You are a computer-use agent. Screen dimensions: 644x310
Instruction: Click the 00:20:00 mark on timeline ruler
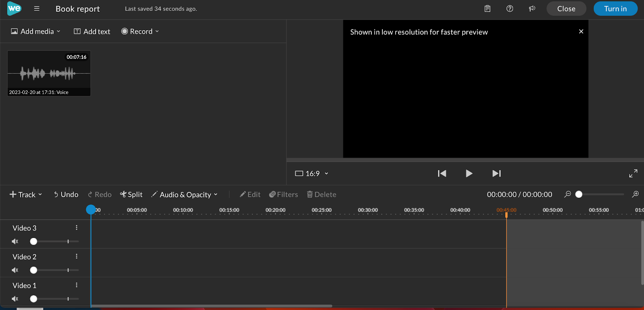pos(275,210)
